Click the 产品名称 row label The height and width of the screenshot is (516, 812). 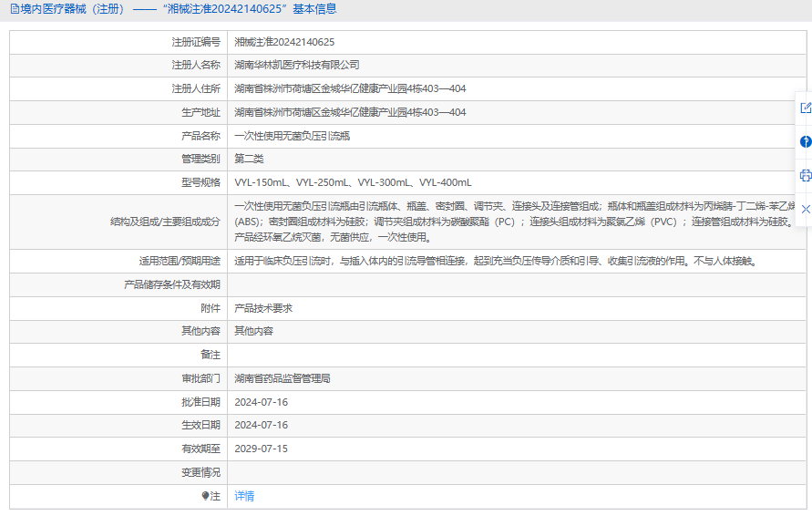tap(200, 136)
